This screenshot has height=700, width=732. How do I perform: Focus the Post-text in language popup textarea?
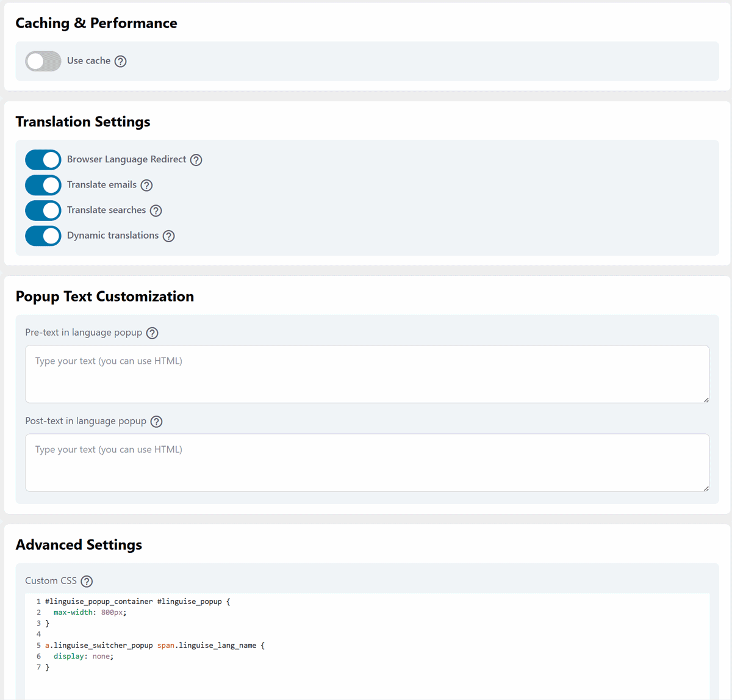(367, 463)
